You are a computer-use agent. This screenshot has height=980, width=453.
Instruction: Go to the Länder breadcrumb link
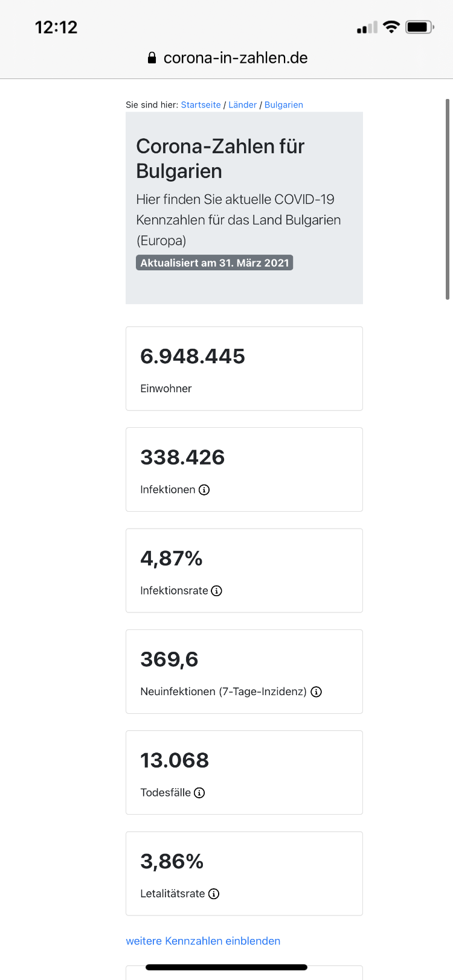[243, 105]
